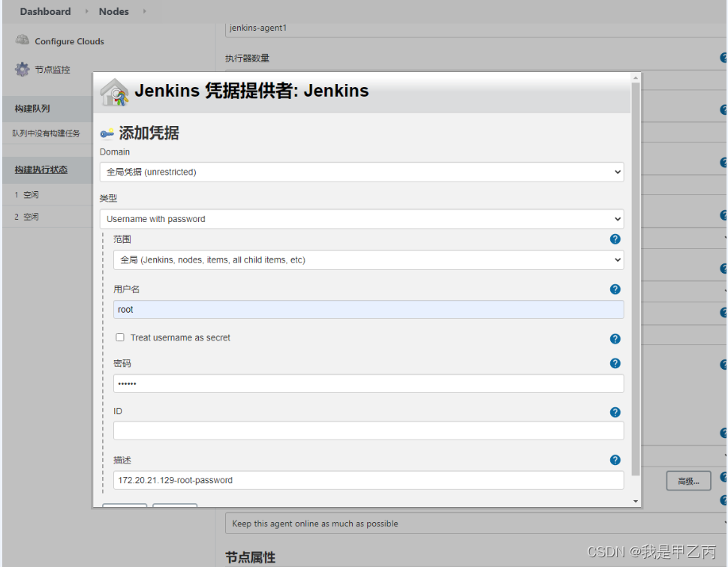The width and height of the screenshot is (728, 567).
Task: Go to Dashboard breadcrumb
Action: [45, 11]
